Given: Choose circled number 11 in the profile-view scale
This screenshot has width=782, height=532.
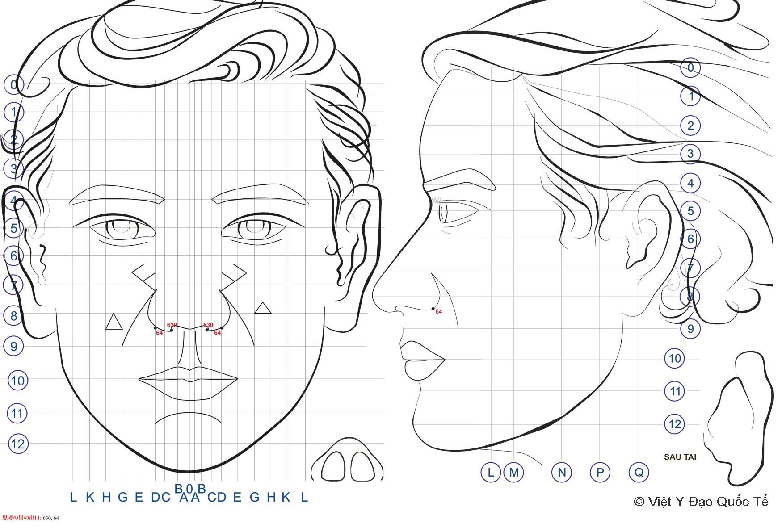Looking at the screenshot, I should [x=675, y=391].
